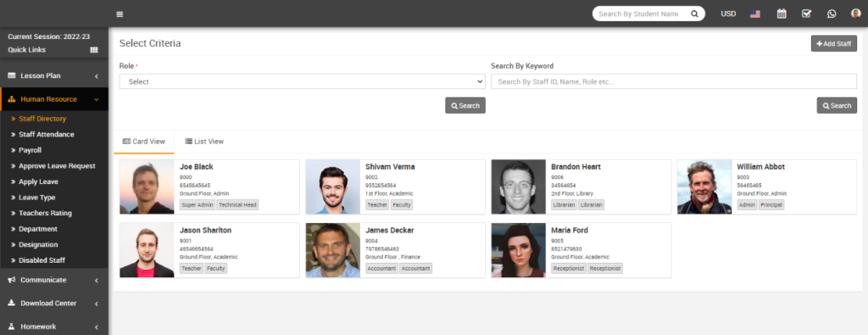Viewport: 868px width, 335px height.
Task: Click the Download Center download icon
Action: (12, 303)
